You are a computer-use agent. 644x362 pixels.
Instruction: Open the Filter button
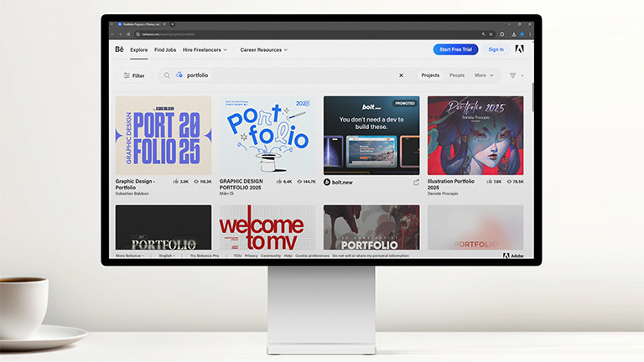(x=134, y=75)
